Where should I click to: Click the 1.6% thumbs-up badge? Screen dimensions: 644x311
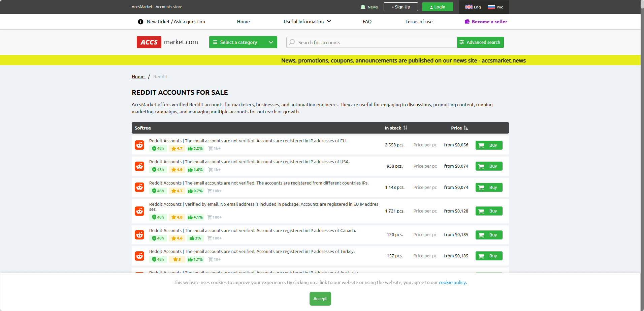click(195, 170)
